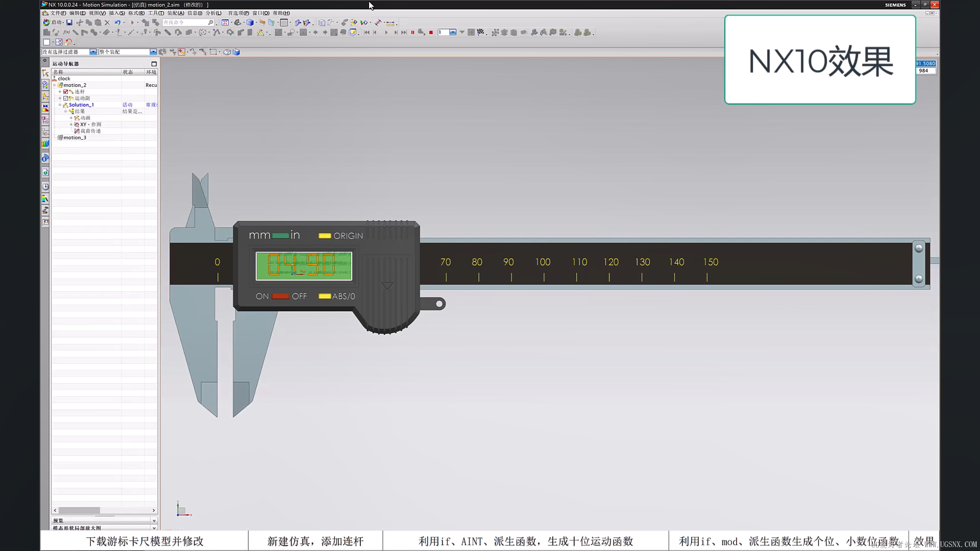Collapse the 结果 results node

[65, 111]
